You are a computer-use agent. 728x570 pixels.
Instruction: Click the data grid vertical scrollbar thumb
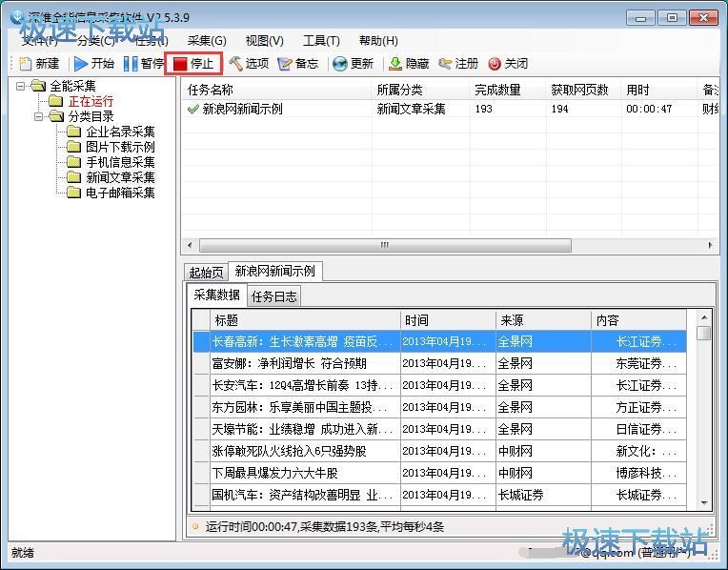coord(704,333)
